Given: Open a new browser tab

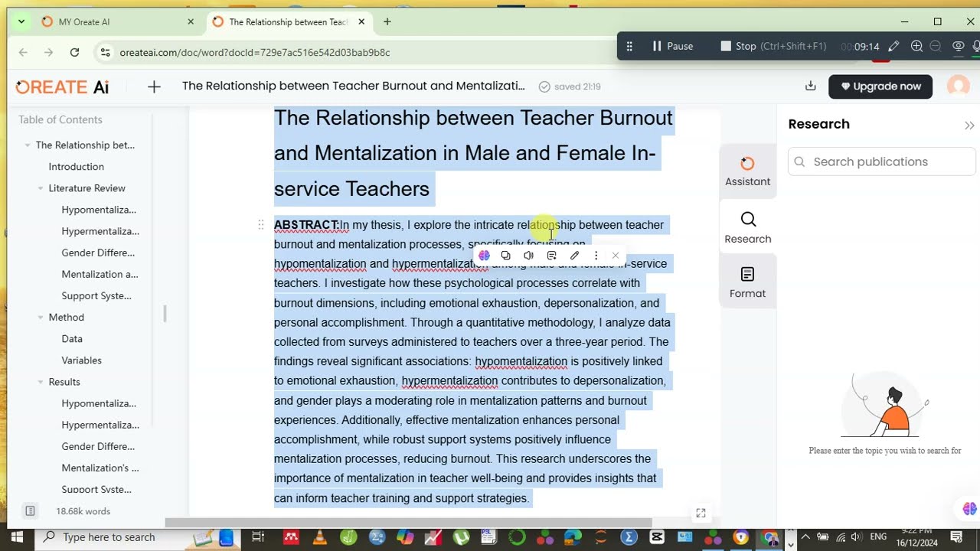Looking at the screenshot, I should 387,22.
